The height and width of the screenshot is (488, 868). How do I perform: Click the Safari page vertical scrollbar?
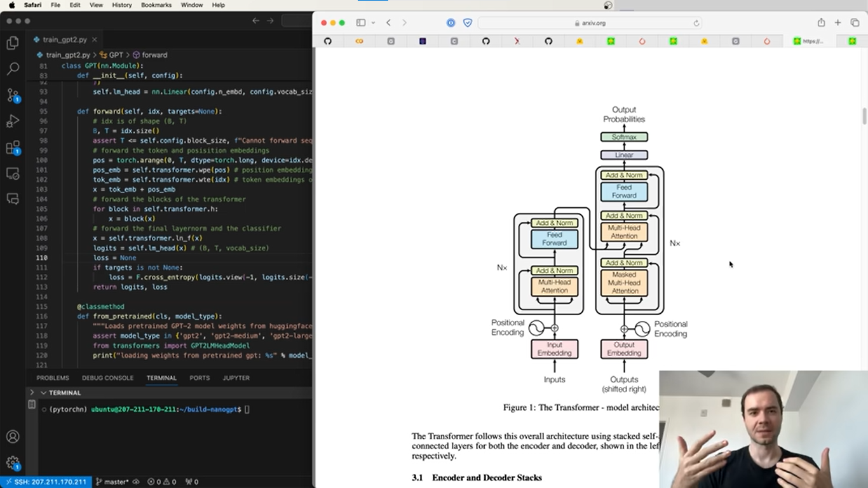864,116
